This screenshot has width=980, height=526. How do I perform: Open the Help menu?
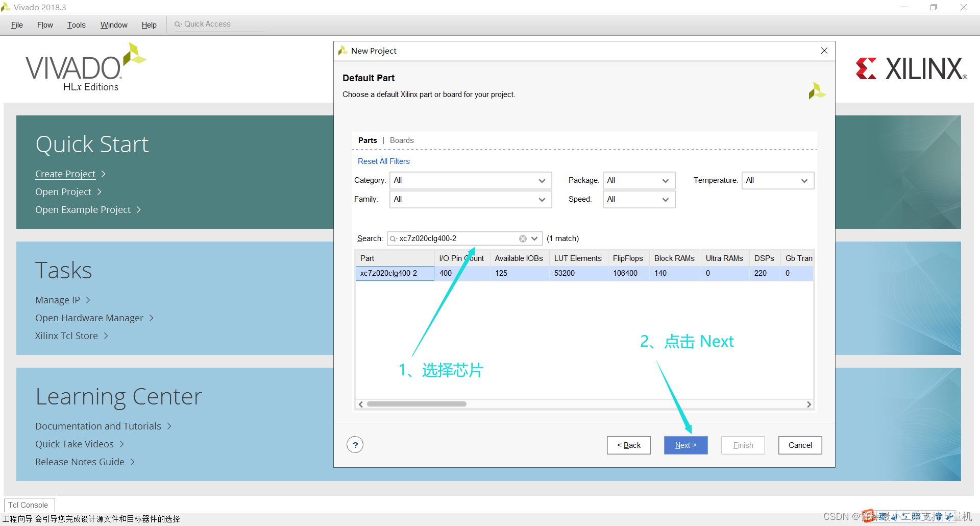point(149,25)
